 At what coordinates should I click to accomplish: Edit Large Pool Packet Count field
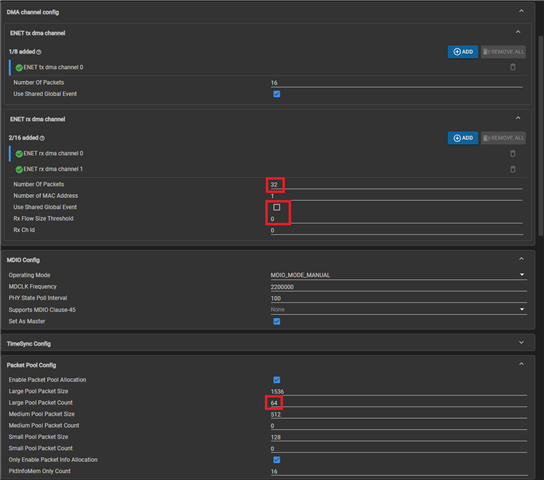[x=399, y=403]
